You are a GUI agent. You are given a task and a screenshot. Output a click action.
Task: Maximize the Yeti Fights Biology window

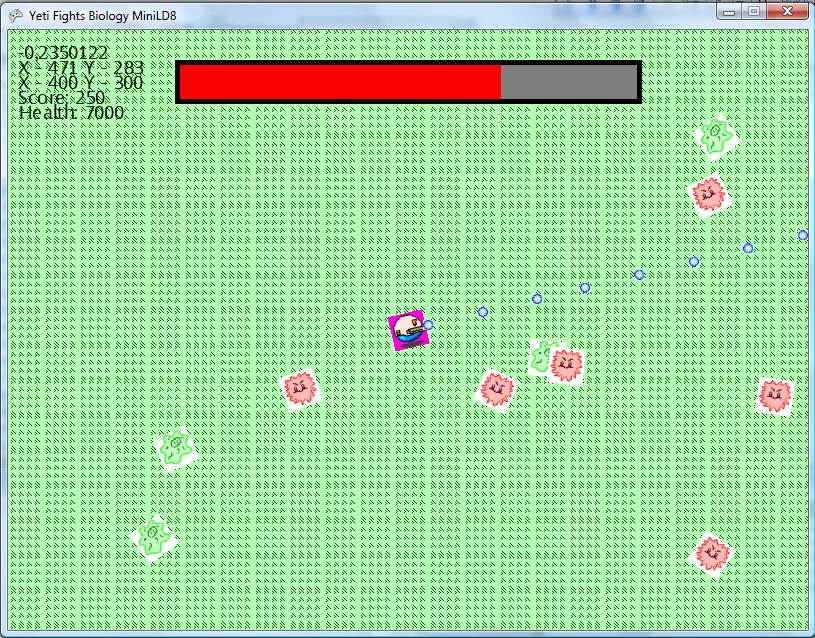click(754, 11)
